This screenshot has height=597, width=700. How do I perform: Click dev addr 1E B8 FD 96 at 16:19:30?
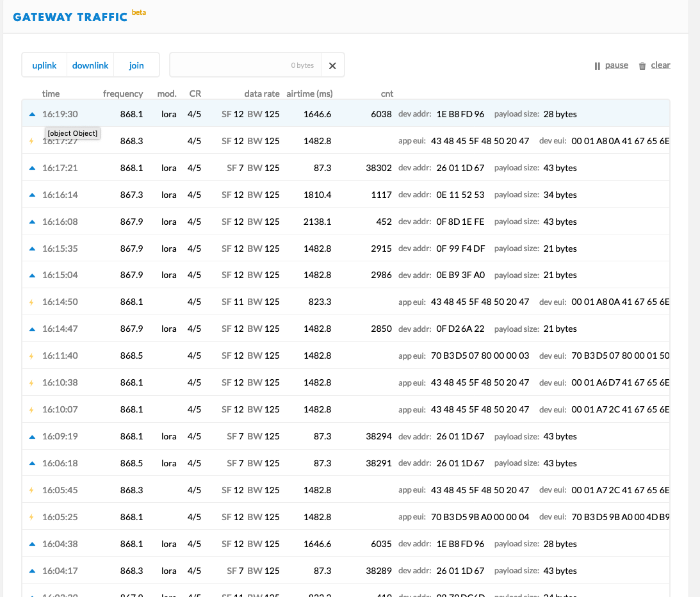point(460,114)
